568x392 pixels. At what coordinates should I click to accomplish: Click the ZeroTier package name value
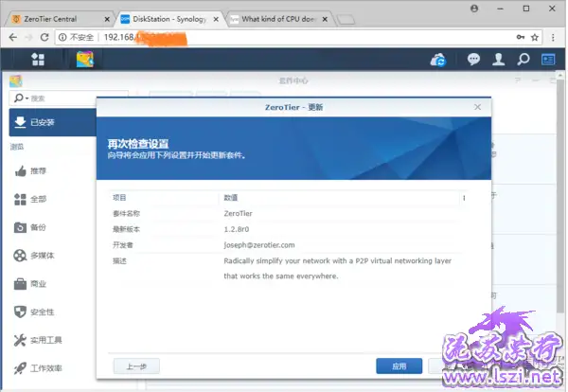[x=238, y=213]
